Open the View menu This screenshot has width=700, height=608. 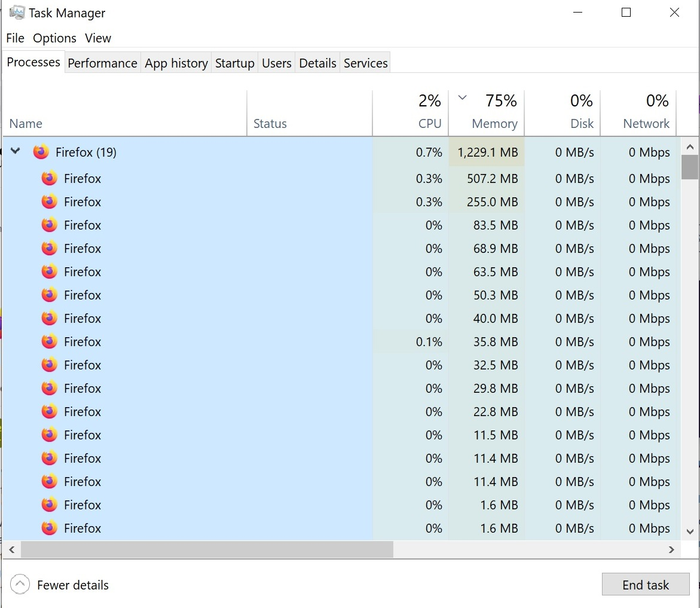click(x=98, y=38)
